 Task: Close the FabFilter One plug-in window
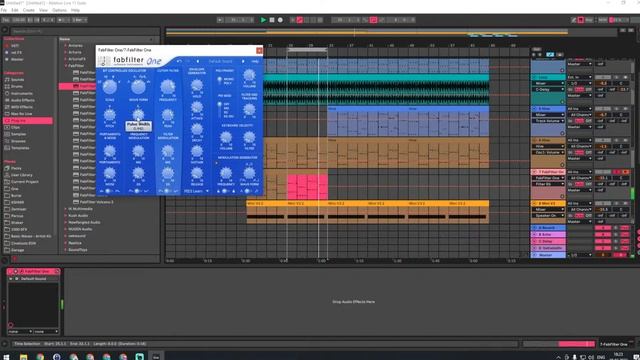tap(259, 50)
